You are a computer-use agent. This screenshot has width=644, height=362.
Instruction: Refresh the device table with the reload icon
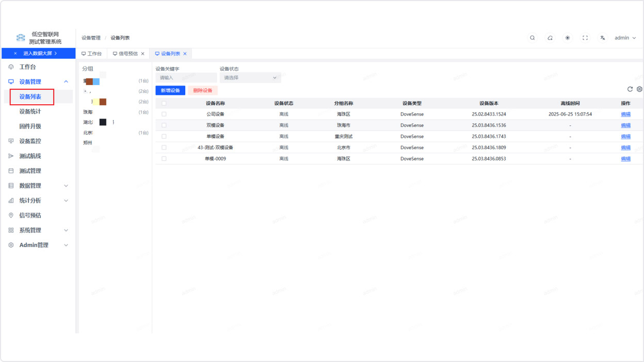click(x=630, y=89)
